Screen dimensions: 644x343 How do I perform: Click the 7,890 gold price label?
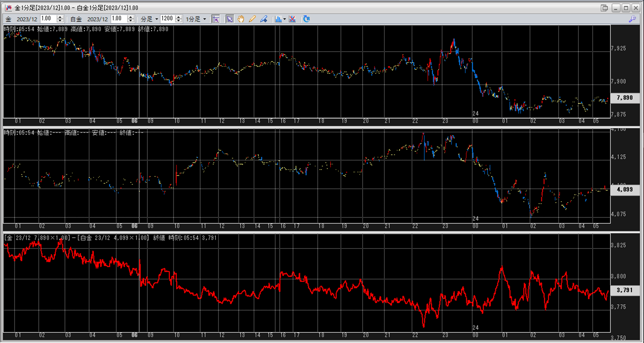(625, 98)
